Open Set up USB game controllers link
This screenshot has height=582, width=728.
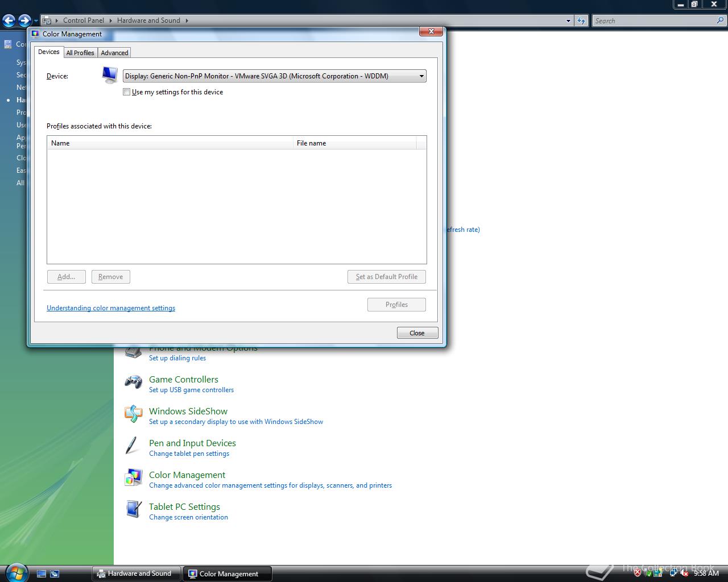[x=191, y=390]
